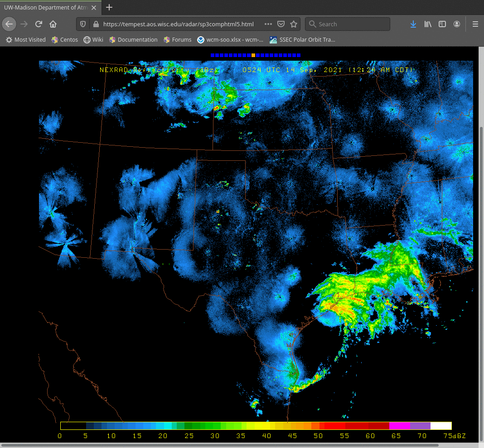Go to the Firefox home page
This screenshot has height=448, width=484.
tap(53, 24)
